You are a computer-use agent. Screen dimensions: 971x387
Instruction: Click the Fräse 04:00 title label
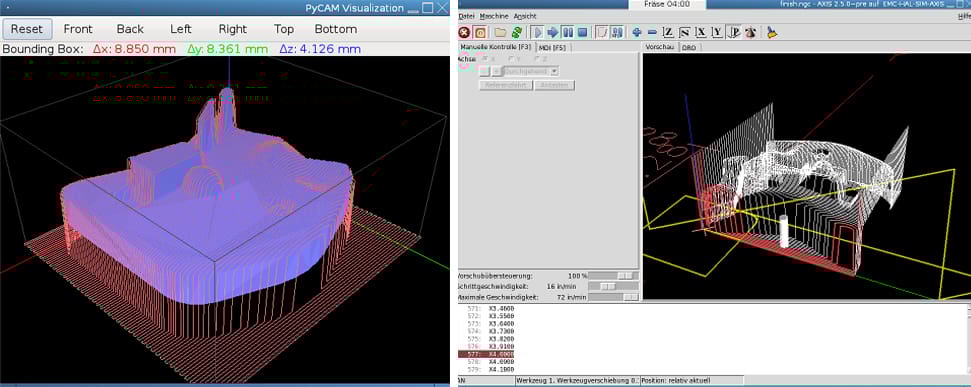668,4
